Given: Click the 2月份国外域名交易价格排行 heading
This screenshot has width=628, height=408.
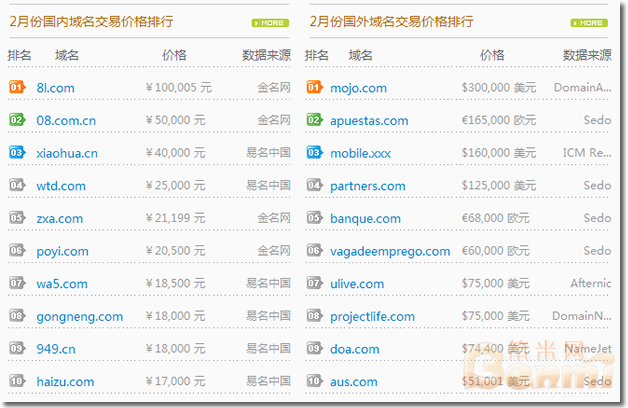Looking at the screenshot, I should pos(392,21).
